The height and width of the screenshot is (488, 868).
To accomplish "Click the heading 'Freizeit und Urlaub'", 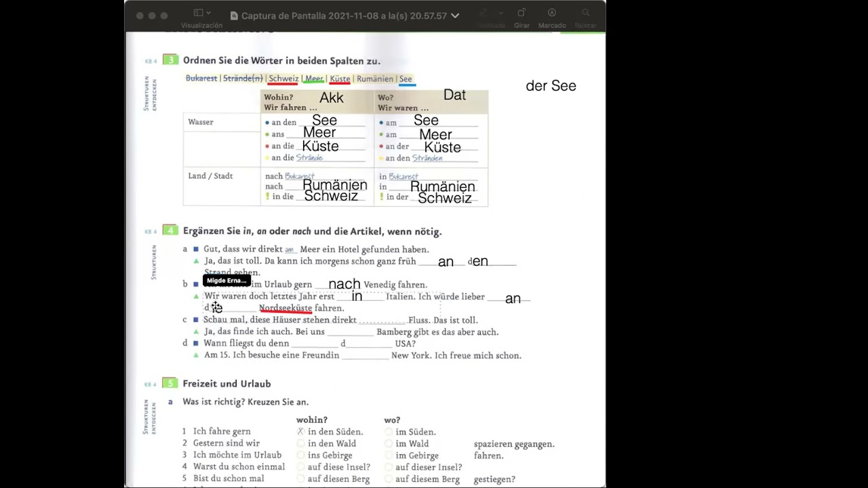I will pyautogui.click(x=226, y=384).
